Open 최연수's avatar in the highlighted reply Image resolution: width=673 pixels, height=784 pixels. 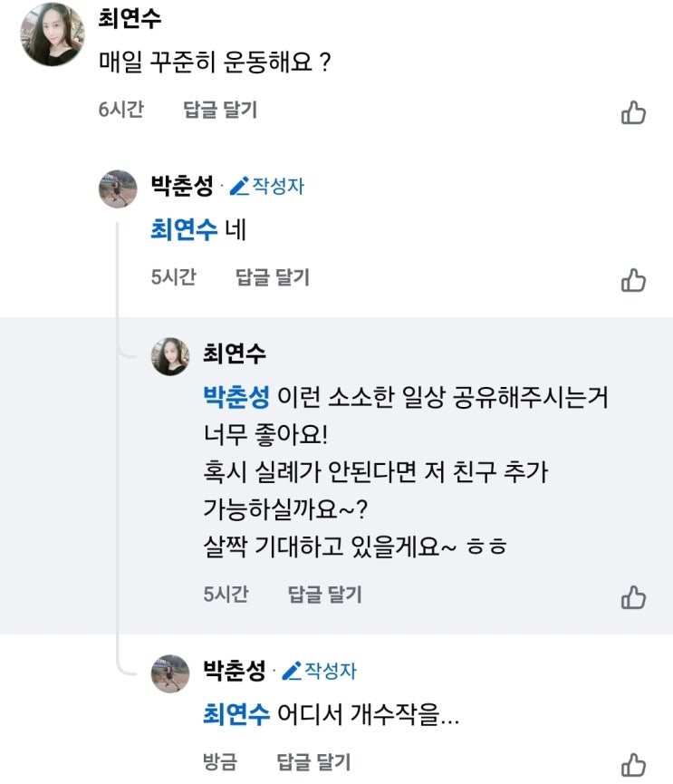pos(170,355)
